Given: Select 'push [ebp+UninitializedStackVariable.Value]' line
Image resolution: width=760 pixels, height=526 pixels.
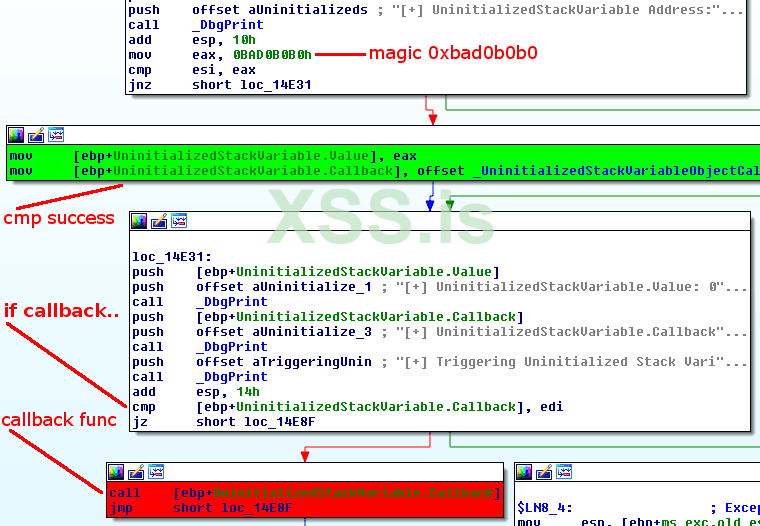Looking at the screenshot, I should click(x=316, y=271).
